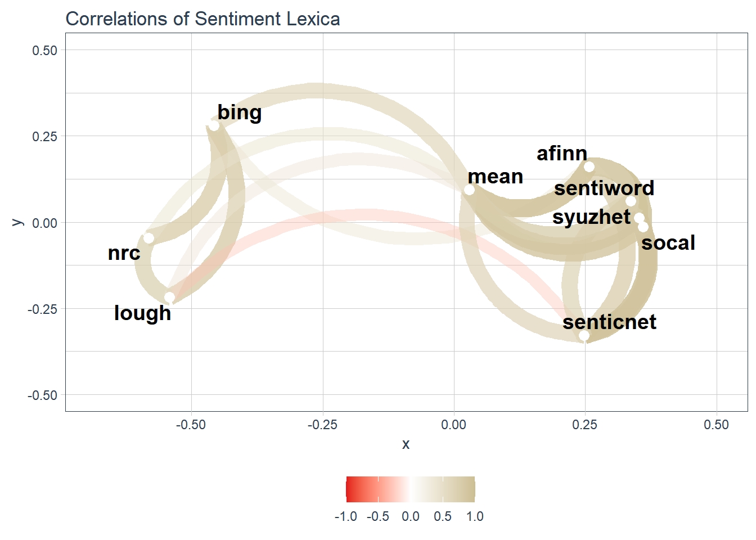
Task: Click the 0.50 tick on the x axis
Action: tap(716, 425)
